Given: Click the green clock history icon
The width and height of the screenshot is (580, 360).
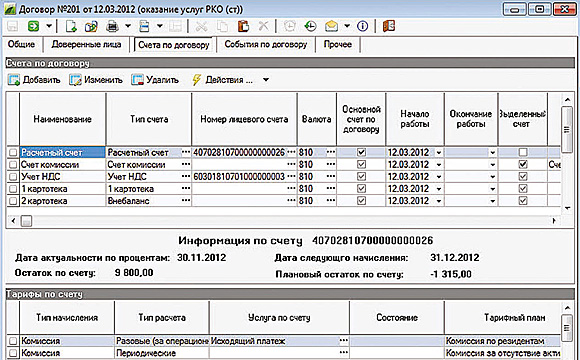Looking at the screenshot, I should (x=310, y=26).
